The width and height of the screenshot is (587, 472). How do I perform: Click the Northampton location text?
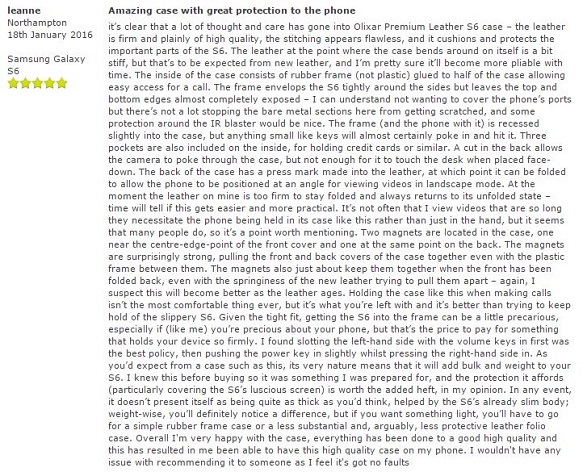(37, 23)
